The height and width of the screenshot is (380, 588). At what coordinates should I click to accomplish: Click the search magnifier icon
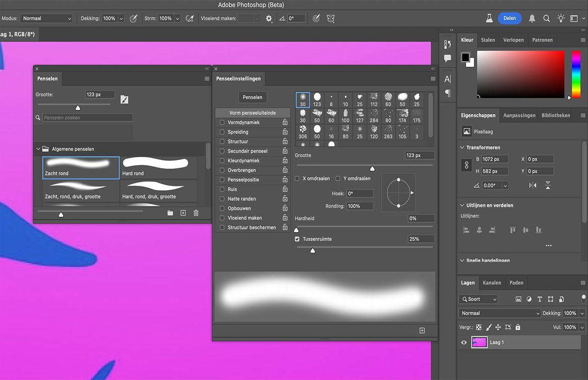(x=546, y=19)
